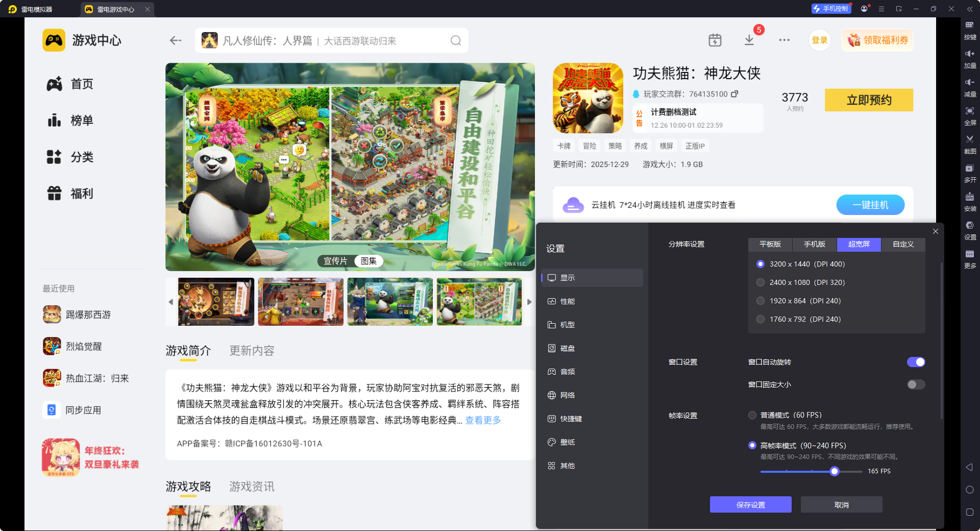Click the search magnifier icon
Viewport: 980px width, 531px height.
455,41
